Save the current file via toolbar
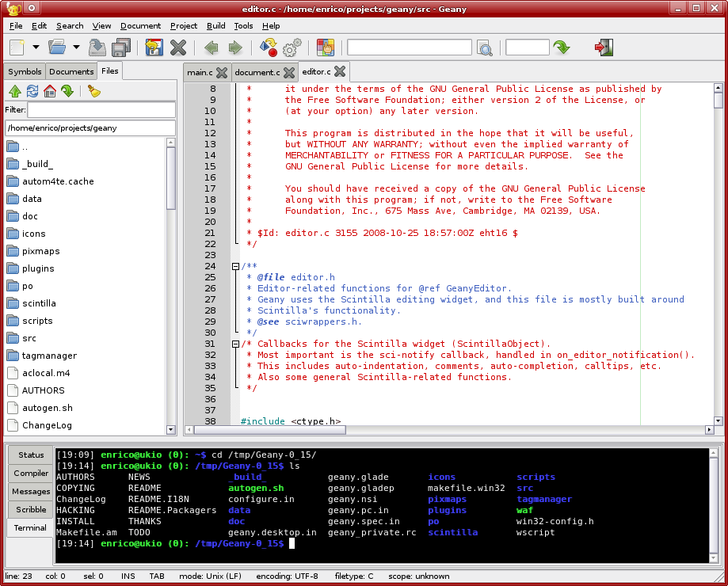The width and height of the screenshot is (728, 586). click(x=97, y=48)
